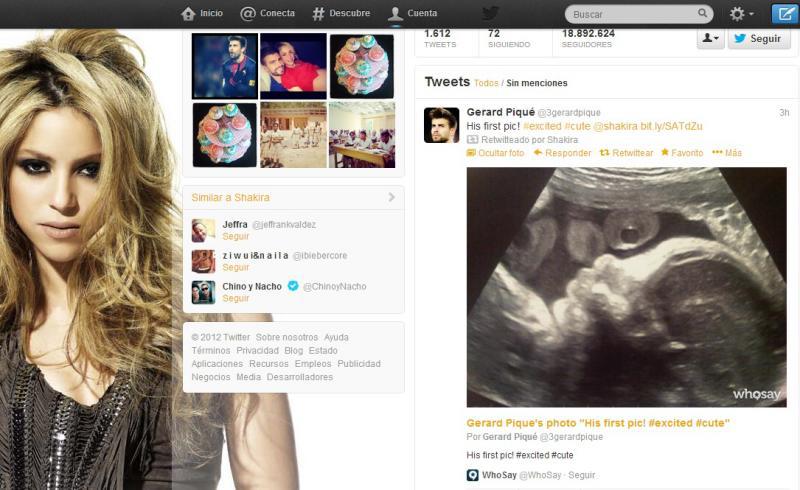The image size is (800, 490).
Task: Open Publicidad footer link
Action: pos(359,364)
